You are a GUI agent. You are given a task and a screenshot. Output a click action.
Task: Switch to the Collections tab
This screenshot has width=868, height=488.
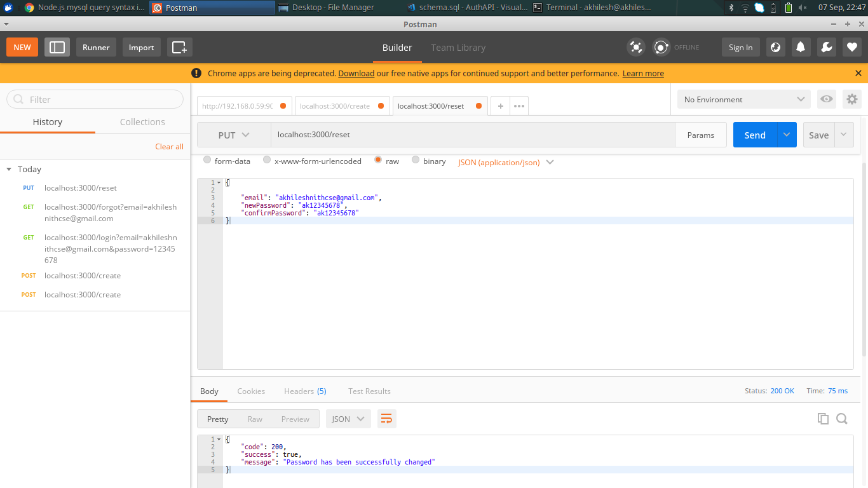tap(142, 122)
